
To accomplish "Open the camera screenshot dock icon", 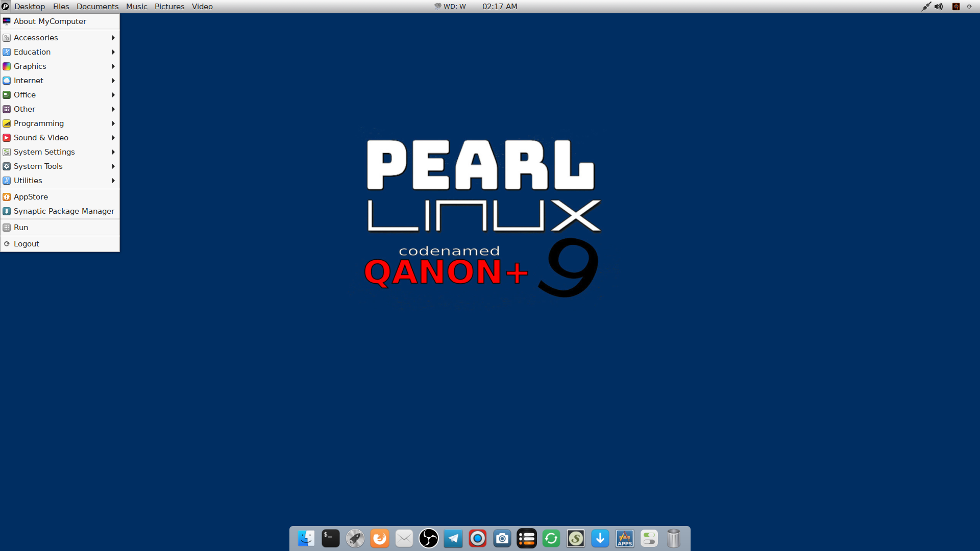I will (x=502, y=538).
